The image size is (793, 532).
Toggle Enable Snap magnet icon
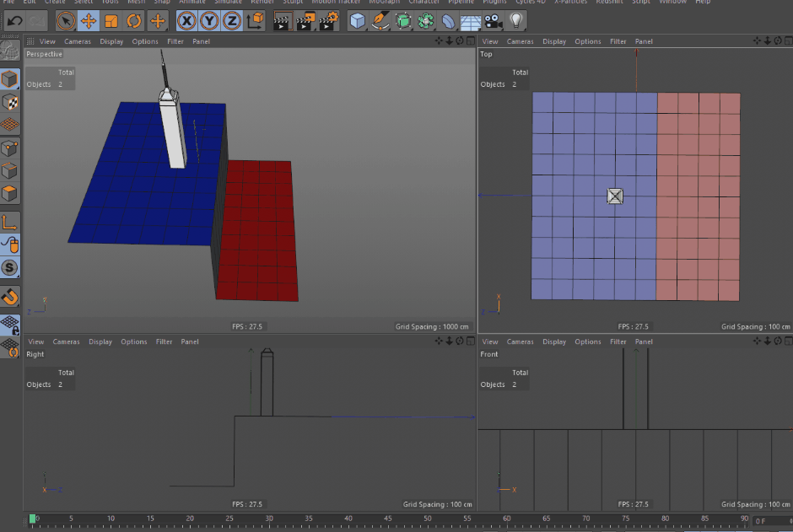[x=9, y=297]
